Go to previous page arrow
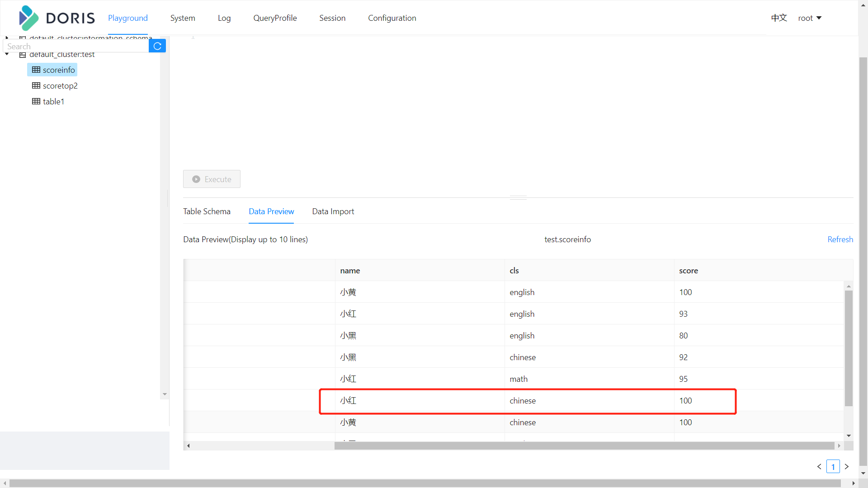Image resolution: width=868 pixels, height=488 pixels. pos(819,466)
